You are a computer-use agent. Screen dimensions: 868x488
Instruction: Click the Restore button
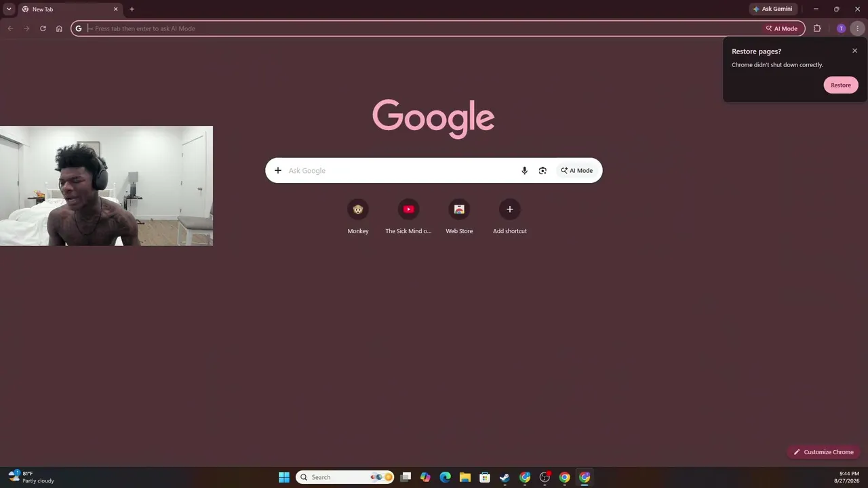click(841, 85)
